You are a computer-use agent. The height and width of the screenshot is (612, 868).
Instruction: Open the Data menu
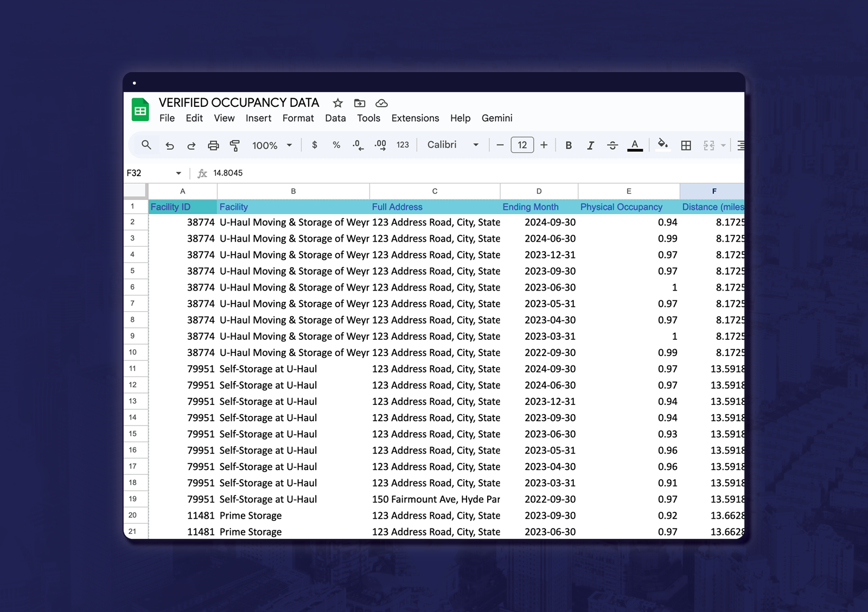click(335, 118)
